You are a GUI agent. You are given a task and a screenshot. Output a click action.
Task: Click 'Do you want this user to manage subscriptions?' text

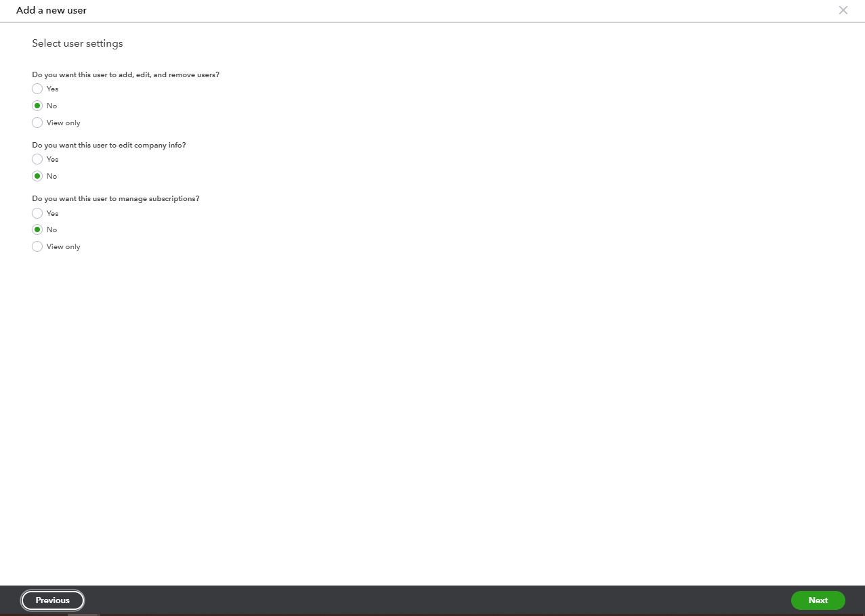click(x=116, y=199)
